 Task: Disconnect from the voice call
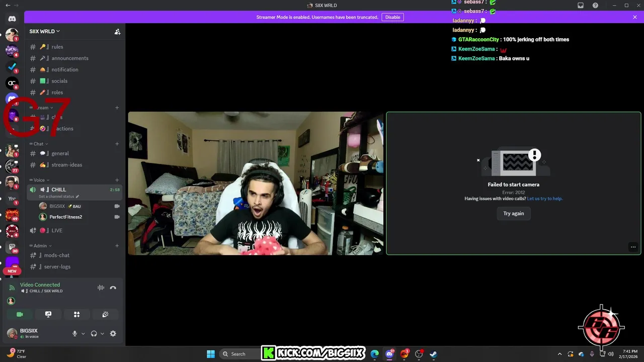(113, 288)
